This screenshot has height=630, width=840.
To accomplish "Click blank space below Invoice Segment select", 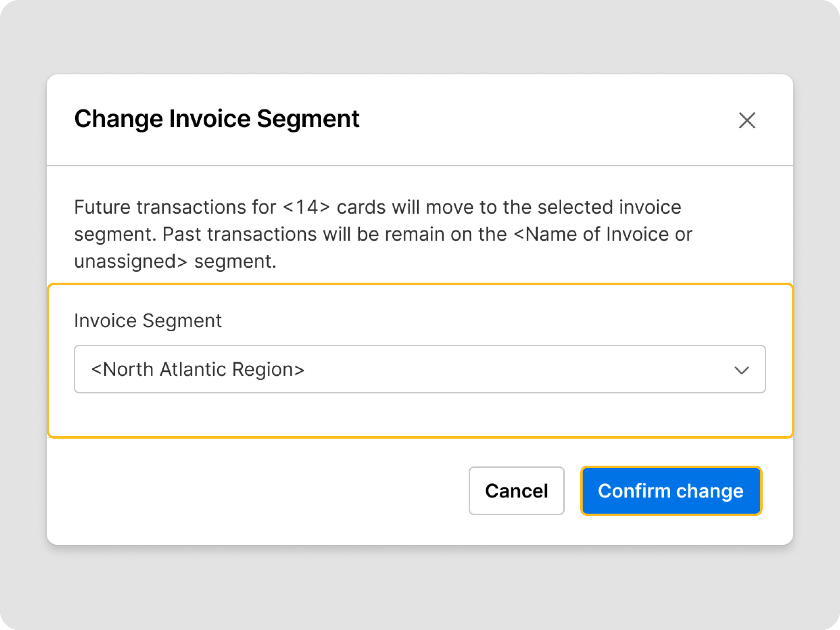I will coord(419,415).
